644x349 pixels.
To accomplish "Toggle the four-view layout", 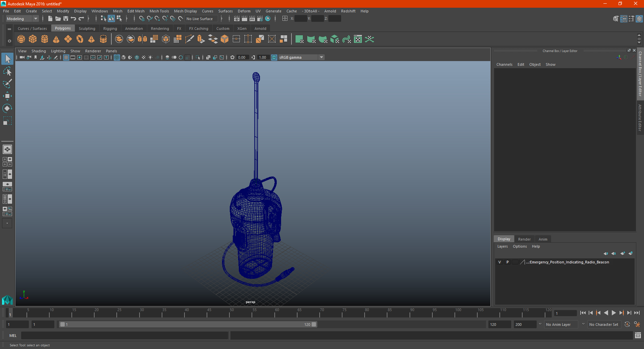I will 7,162.
